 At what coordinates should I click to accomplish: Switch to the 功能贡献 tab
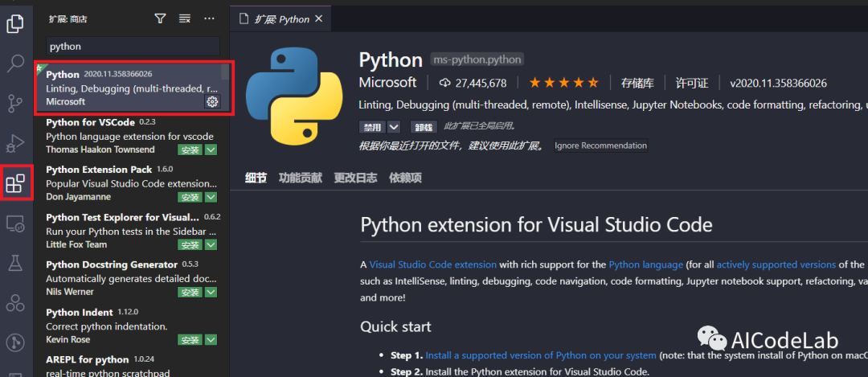(300, 178)
